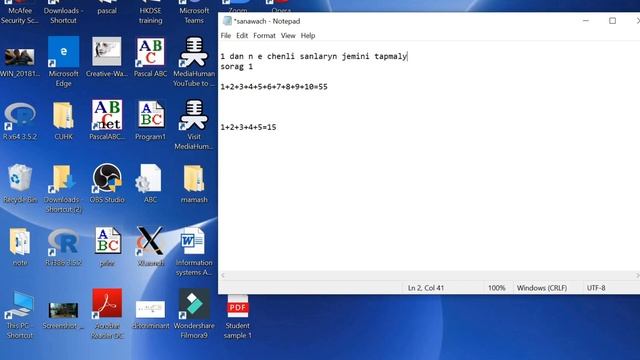Open the File menu in Notepad

[x=226, y=36]
